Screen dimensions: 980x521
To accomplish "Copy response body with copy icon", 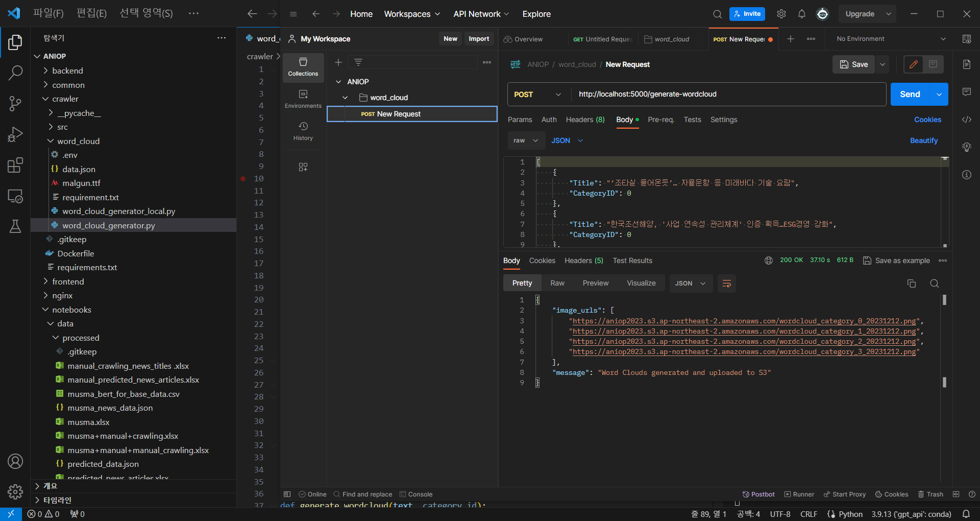I will pyautogui.click(x=912, y=283).
